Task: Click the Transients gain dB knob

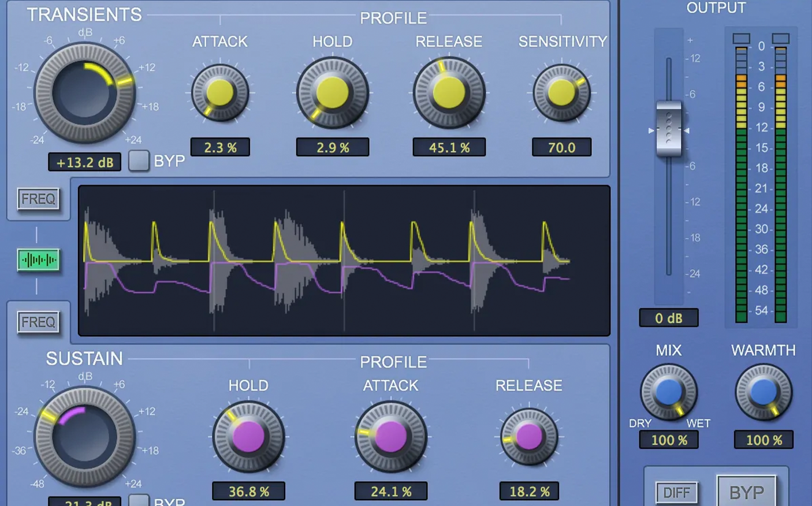Action: click(85, 93)
